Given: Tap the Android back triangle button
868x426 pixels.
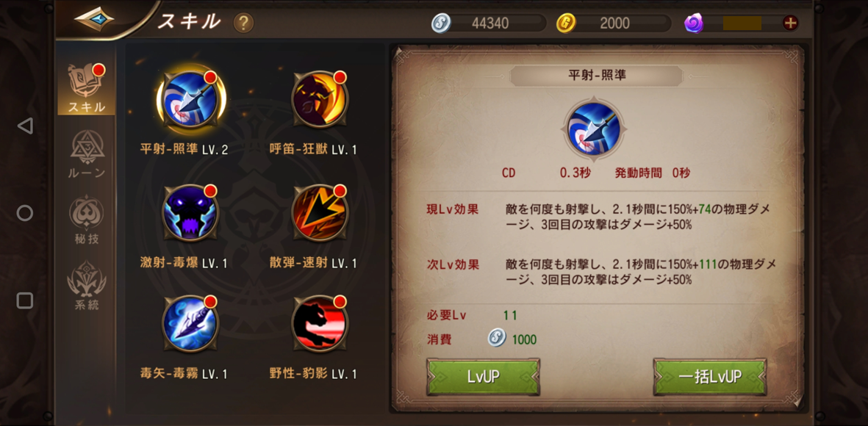Looking at the screenshot, I should click(x=25, y=126).
